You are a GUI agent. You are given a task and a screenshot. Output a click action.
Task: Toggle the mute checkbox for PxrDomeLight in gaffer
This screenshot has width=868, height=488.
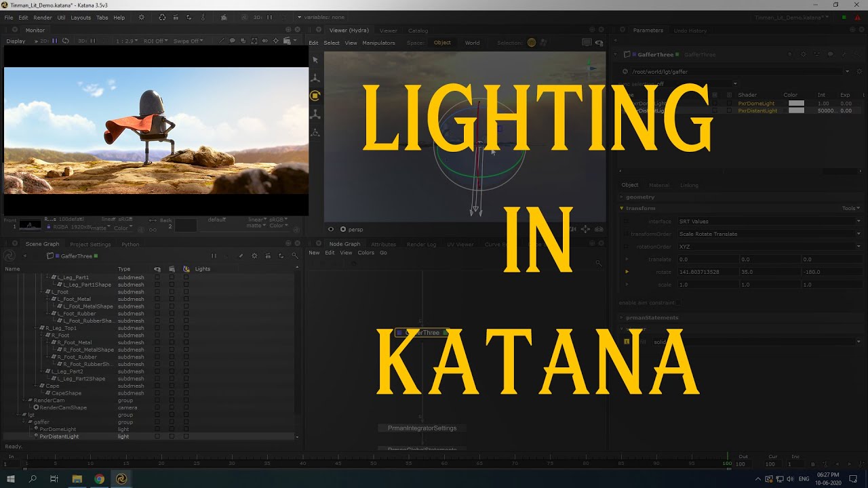pyautogui.click(x=715, y=103)
